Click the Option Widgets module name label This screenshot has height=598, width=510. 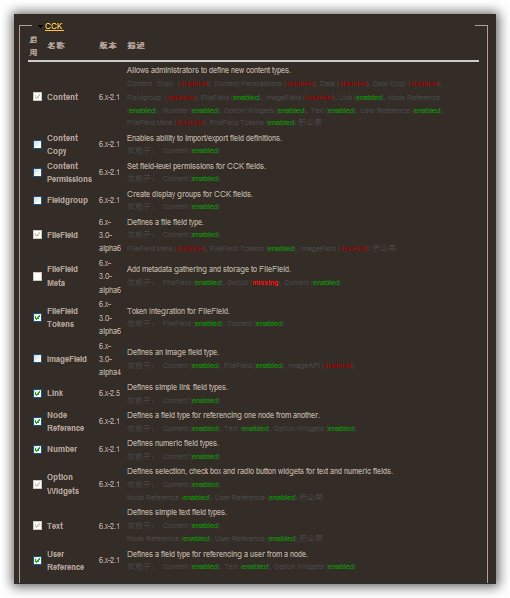[x=63, y=484]
